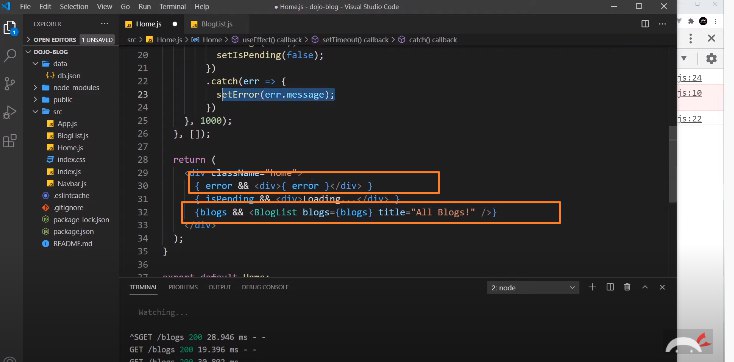Image resolution: width=734 pixels, height=362 pixels.
Task: Open README.md in the explorer
Action: point(72,244)
